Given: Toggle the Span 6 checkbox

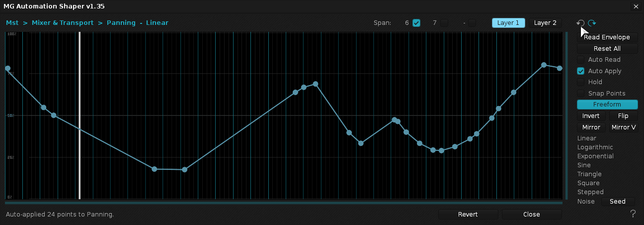Looking at the screenshot, I should [416, 23].
